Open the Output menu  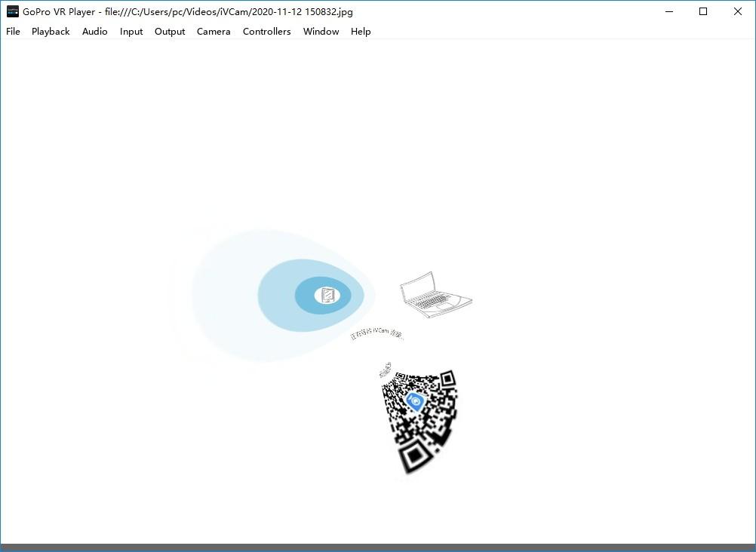tap(170, 32)
